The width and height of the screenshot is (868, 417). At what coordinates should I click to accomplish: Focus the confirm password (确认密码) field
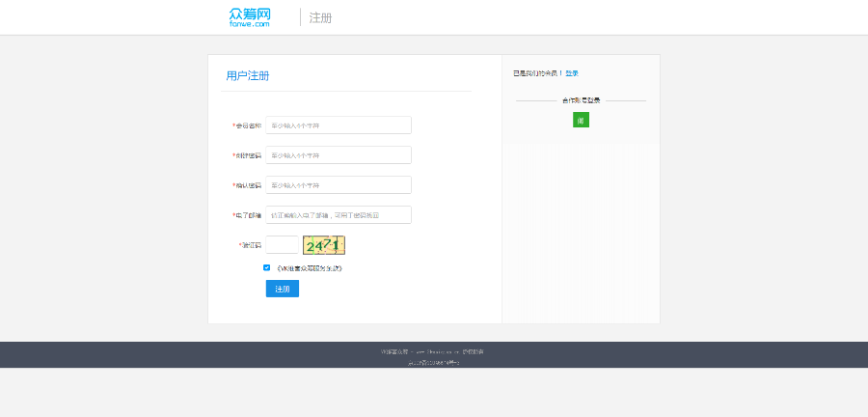click(x=339, y=185)
